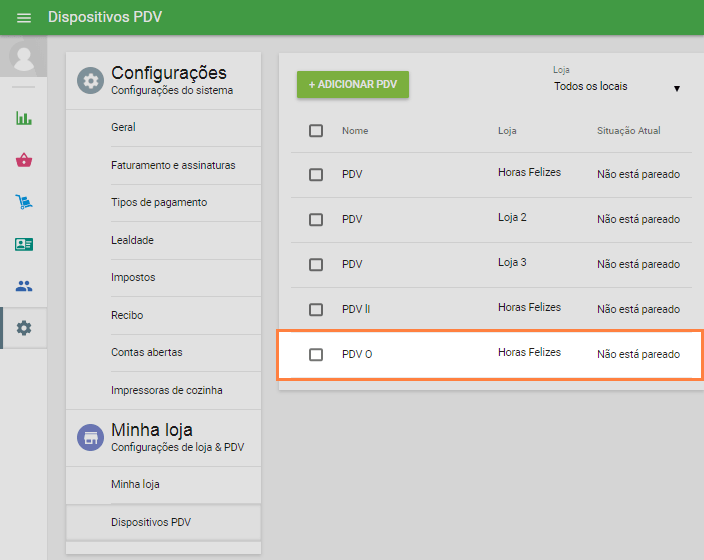Open the employee ID card icon
704x560 pixels.
point(24,244)
